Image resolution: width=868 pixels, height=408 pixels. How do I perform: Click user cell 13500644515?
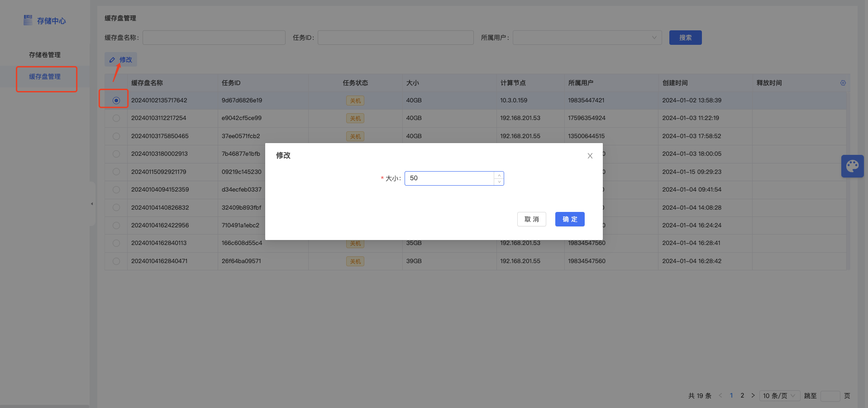click(x=586, y=136)
